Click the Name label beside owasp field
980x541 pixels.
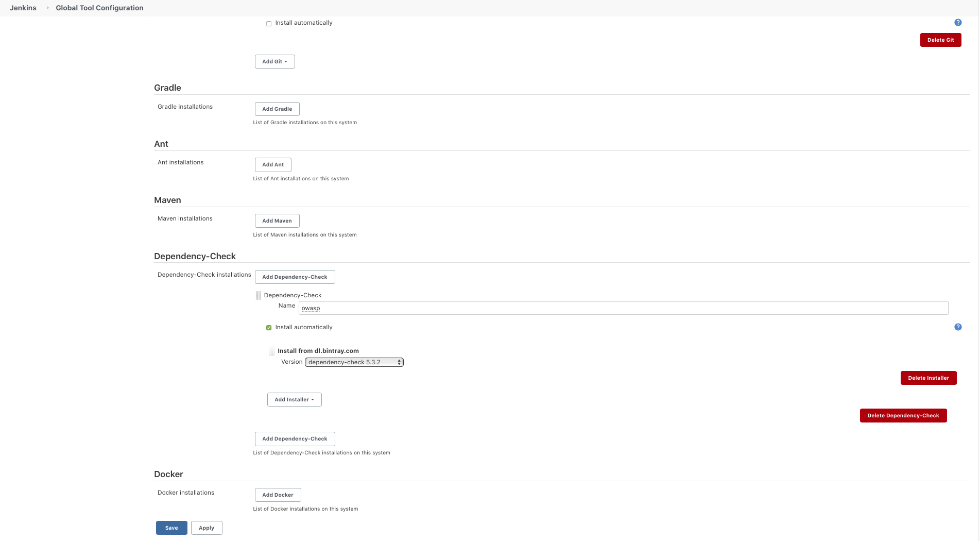287,306
